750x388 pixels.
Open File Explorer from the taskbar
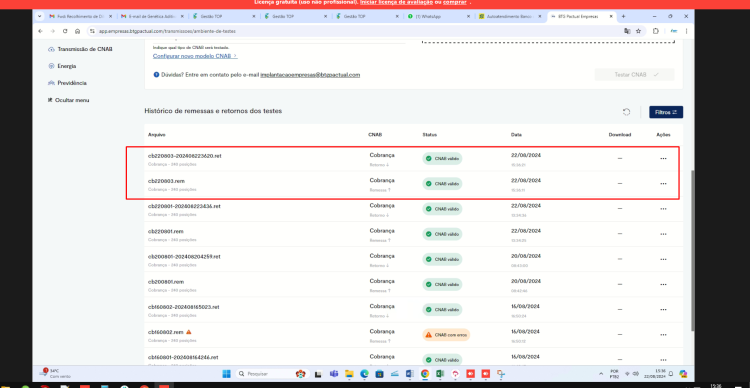[349, 374]
